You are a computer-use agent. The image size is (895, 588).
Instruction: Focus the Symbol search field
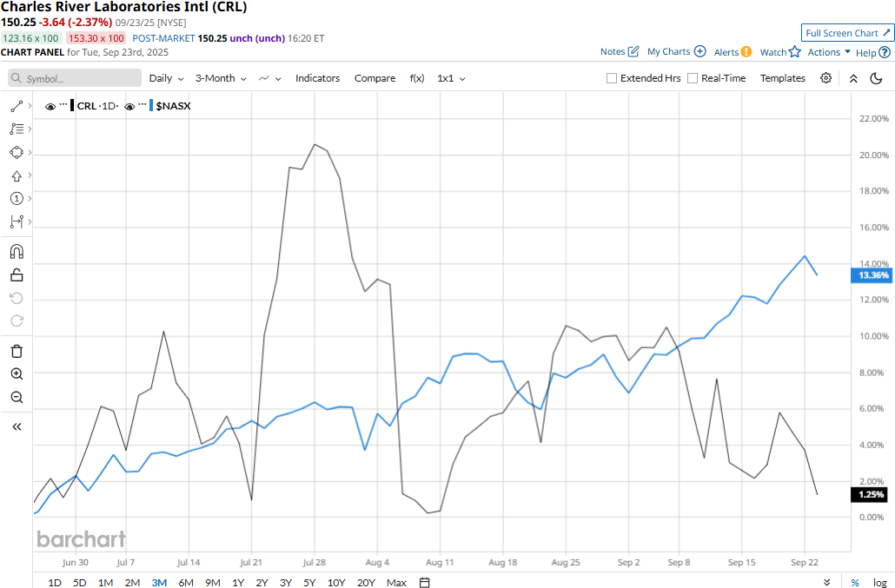(75, 78)
